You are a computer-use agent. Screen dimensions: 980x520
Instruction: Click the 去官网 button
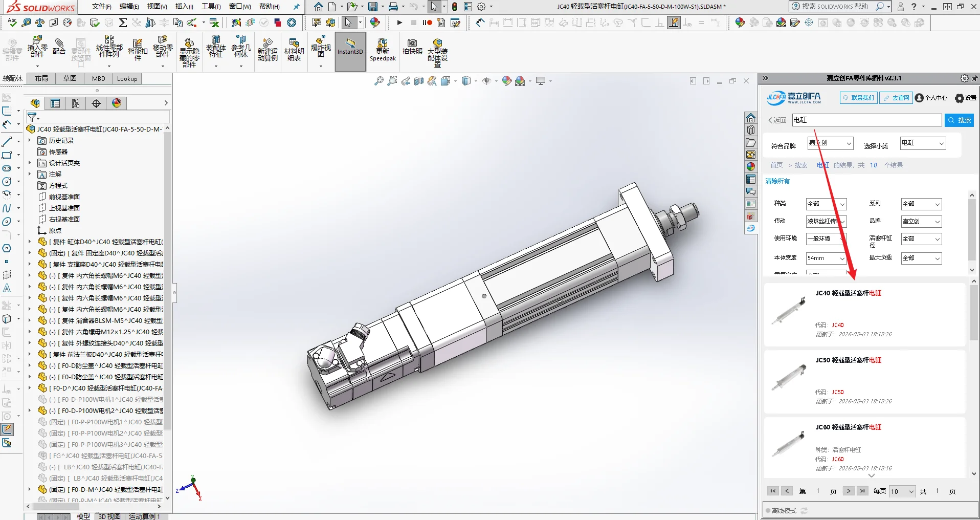[x=896, y=98]
